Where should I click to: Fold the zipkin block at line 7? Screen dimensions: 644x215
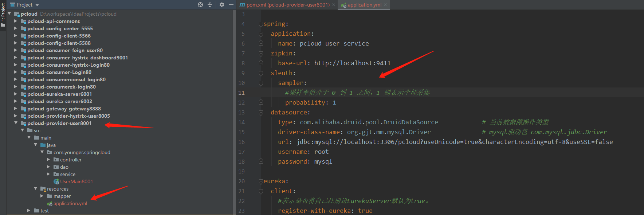(261, 53)
